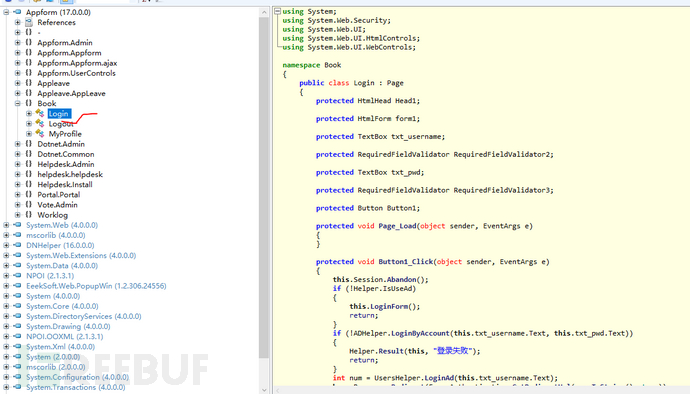Click the Page_Load method name
The image size is (690, 394).
click(x=397, y=226)
